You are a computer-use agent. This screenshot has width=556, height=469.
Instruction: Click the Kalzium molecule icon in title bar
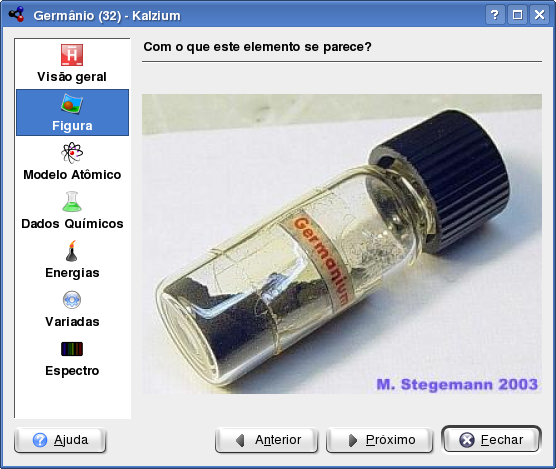point(16,15)
